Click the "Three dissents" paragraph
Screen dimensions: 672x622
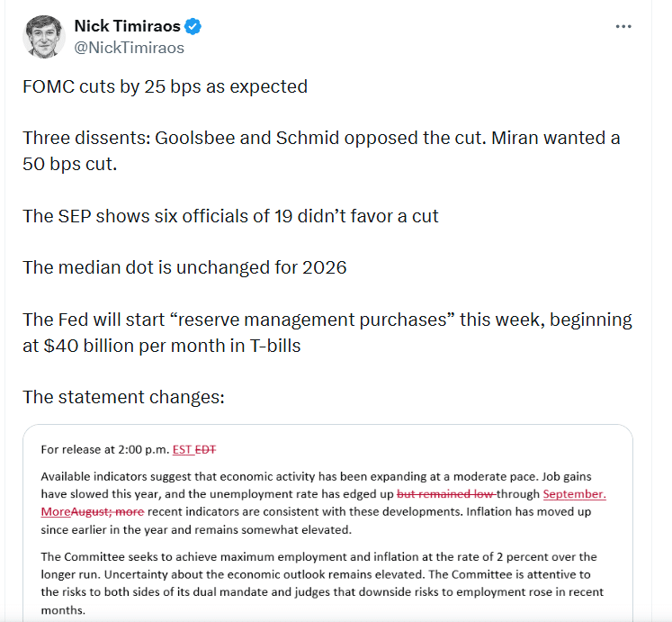pos(321,152)
